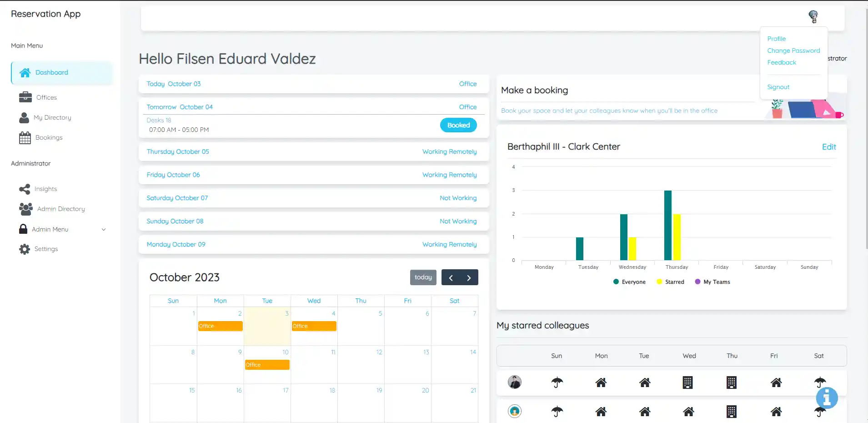Click first colleague's Thursday office building icon
Viewport: 868px width, 423px height.
(x=732, y=383)
